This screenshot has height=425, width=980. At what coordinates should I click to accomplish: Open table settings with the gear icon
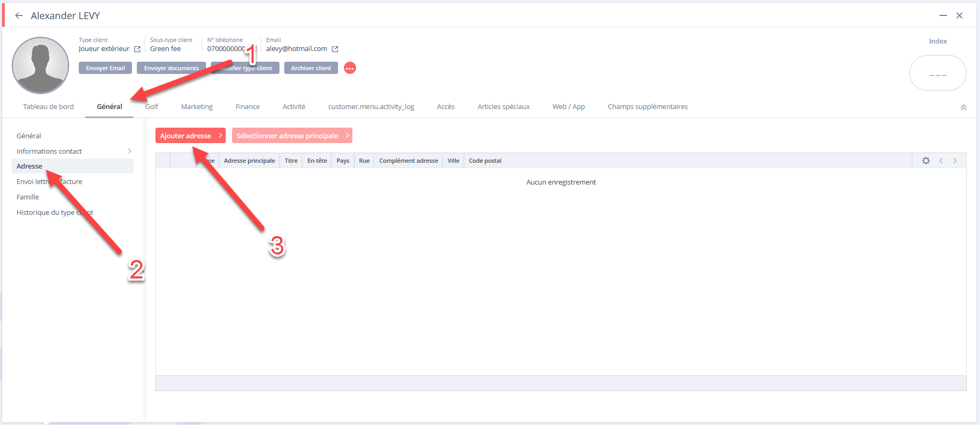point(926,161)
